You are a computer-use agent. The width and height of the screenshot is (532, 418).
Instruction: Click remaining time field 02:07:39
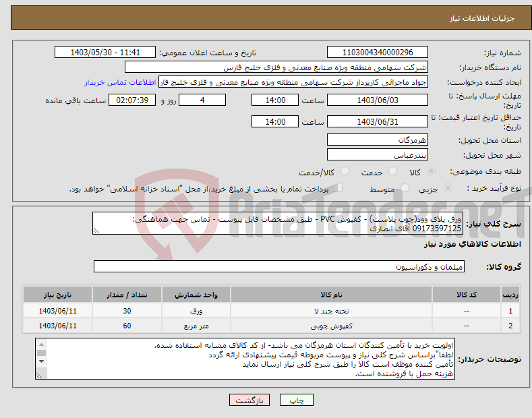pyautogui.click(x=132, y=100)
